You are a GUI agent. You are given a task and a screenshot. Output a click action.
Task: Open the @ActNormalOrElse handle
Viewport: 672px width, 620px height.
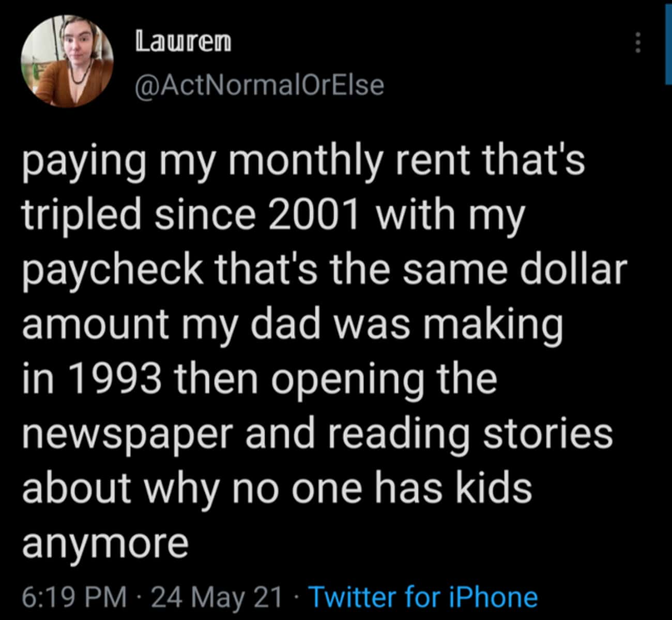[x=259, y=85]
